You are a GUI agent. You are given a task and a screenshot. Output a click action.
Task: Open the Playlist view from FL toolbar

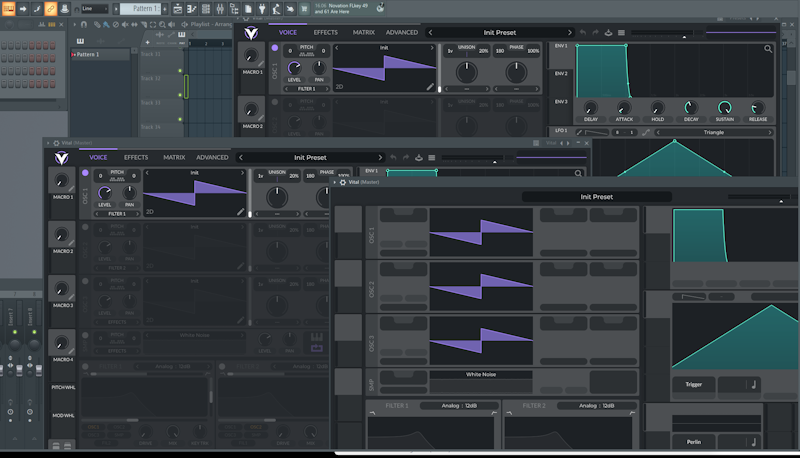pos(177,9)
